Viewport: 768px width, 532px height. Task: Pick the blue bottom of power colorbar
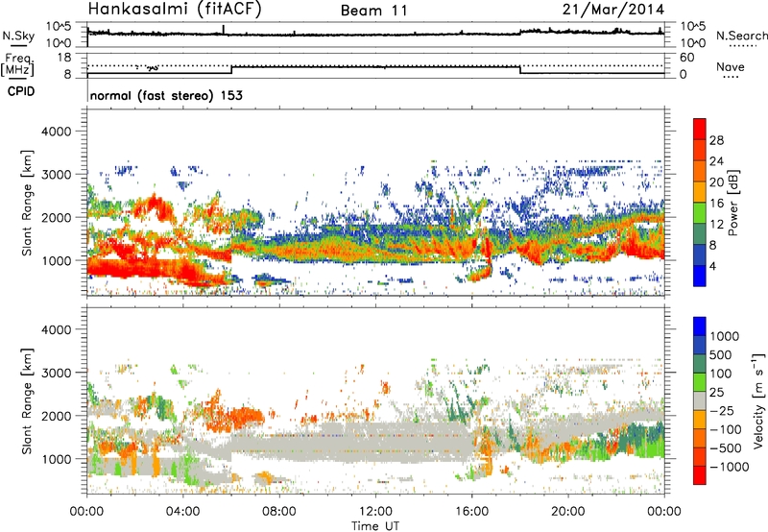[x=700, y=276]
